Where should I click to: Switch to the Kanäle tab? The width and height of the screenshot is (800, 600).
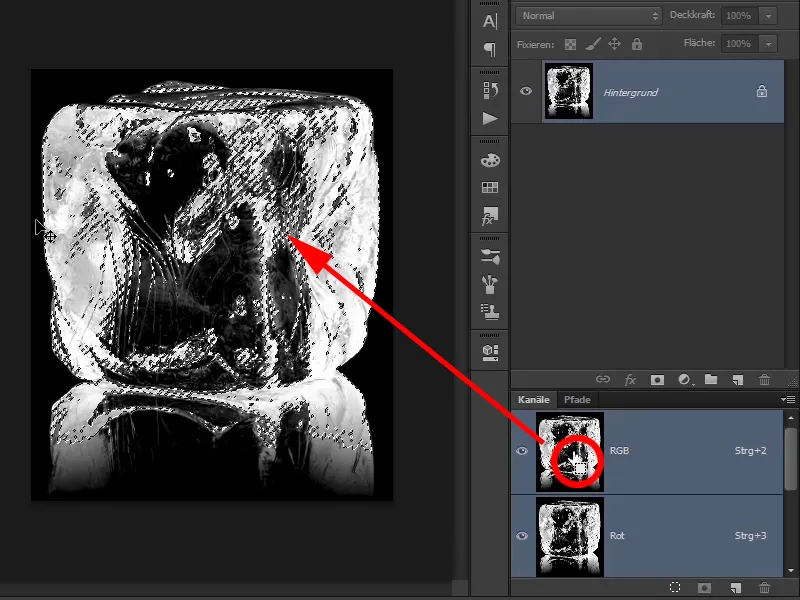pos(534,399)
